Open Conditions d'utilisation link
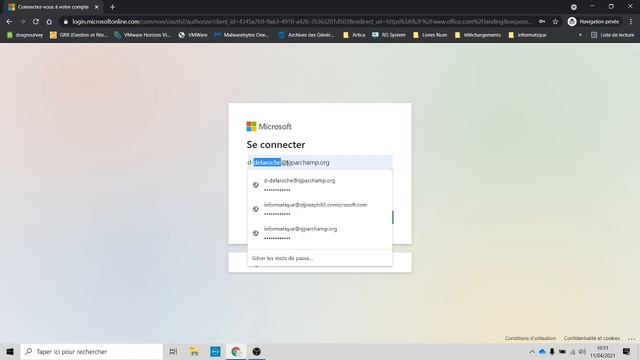Image resolution: width=640 pixels, height=360 pixels. coord(530,338)
